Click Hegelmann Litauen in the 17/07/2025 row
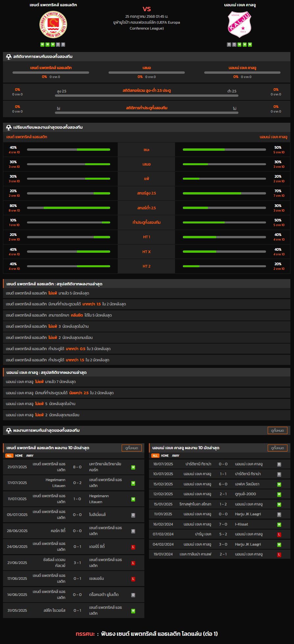294x644 pixels. [x=55, y=483]
